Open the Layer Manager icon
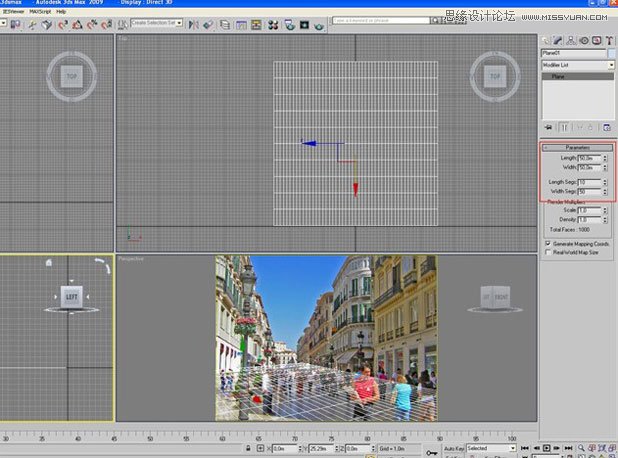The image size is (618, 458). tap(225, 25)
